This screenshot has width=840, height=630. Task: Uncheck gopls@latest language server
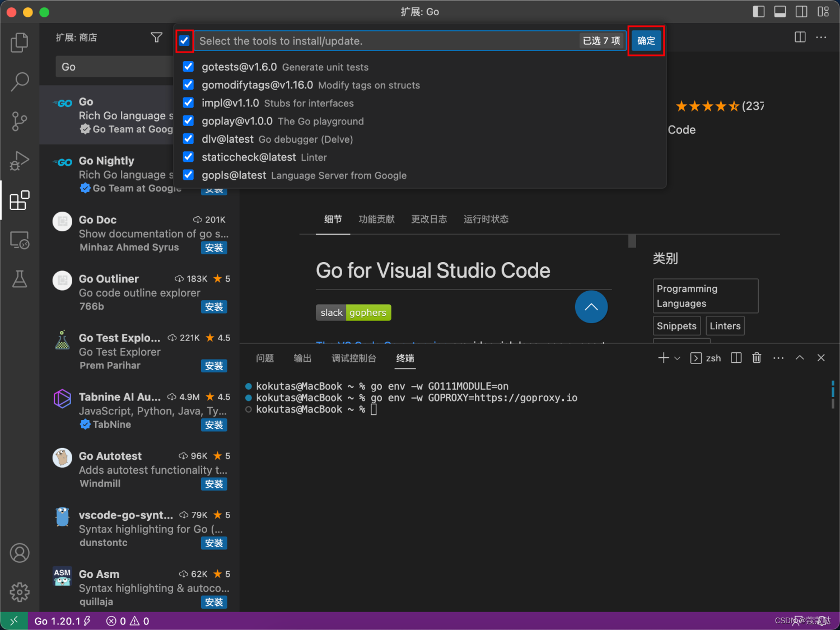point(189,175)
